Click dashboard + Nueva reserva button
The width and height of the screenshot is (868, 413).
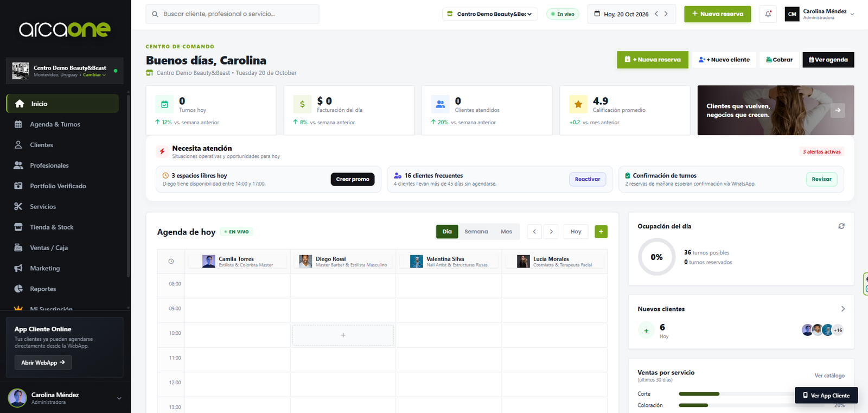coord(653,60)
